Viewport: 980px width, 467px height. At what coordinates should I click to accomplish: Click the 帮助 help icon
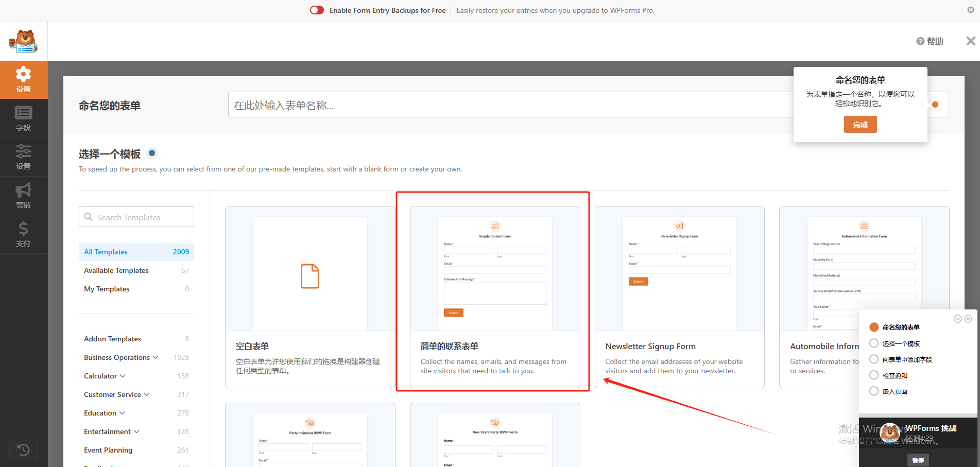pyautogui.click(x=920, y=41)
